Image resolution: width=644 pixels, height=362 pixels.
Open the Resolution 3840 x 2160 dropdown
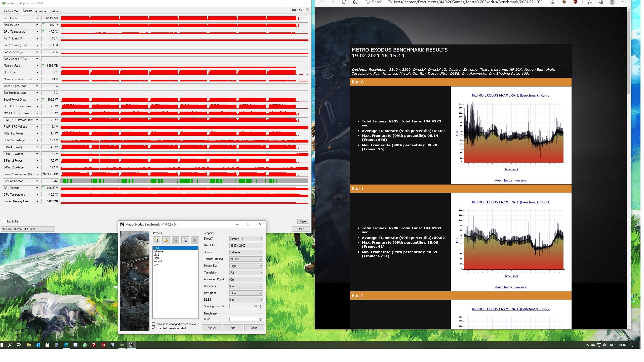[246, 246]
